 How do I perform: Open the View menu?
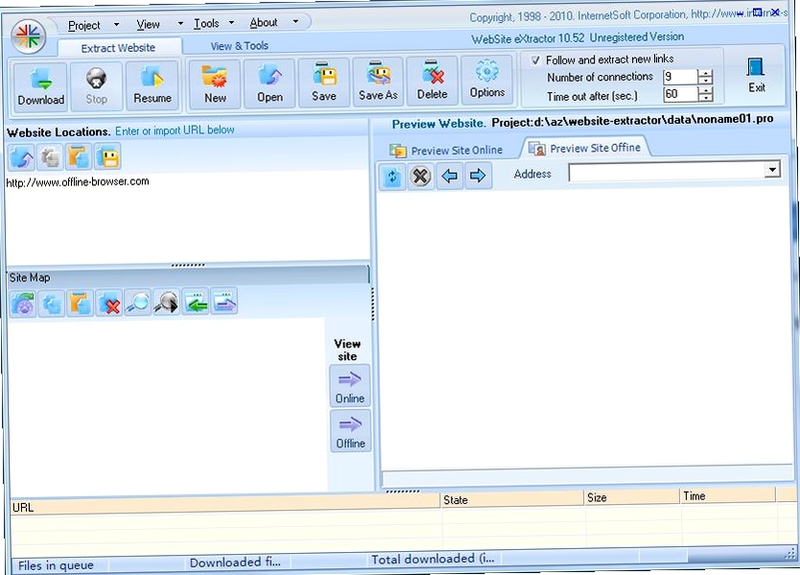tap(148, 24)
